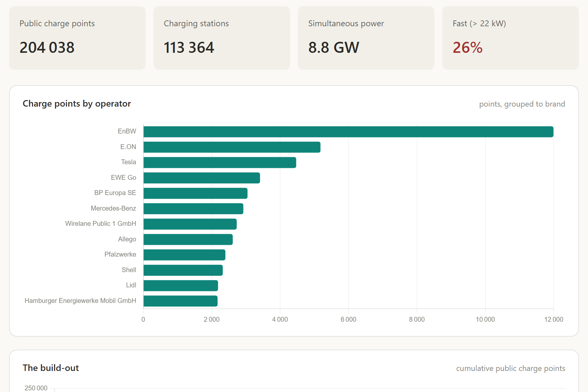
Task: Click the 6 000 x-axis tick
Action: click(x=348, y=319)
